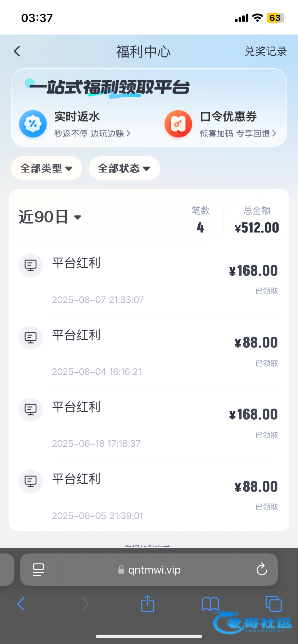Open the Safari share icon
298x644 pixels.
[x=147, y=603]
